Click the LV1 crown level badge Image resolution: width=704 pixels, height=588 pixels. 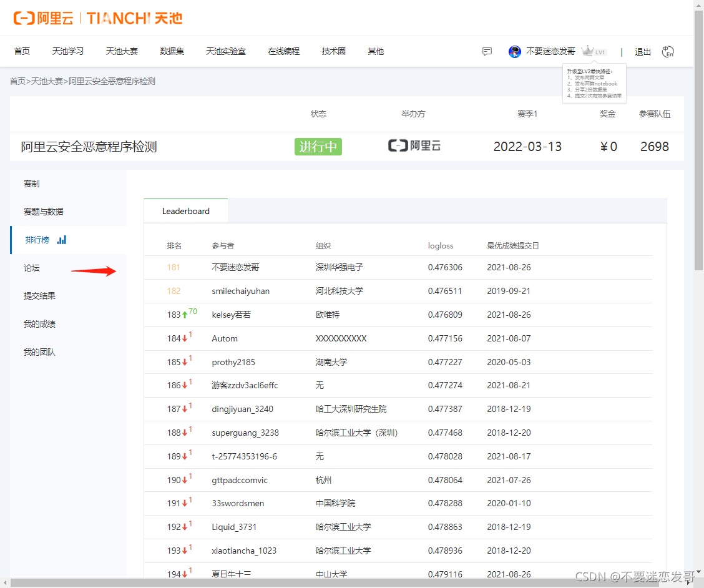click(594, 51)
